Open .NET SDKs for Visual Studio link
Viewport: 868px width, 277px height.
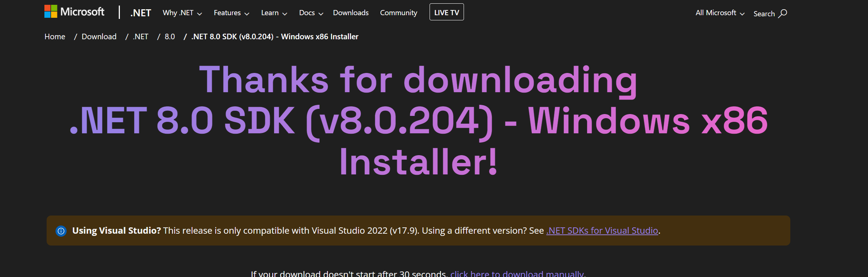(602, 231)
